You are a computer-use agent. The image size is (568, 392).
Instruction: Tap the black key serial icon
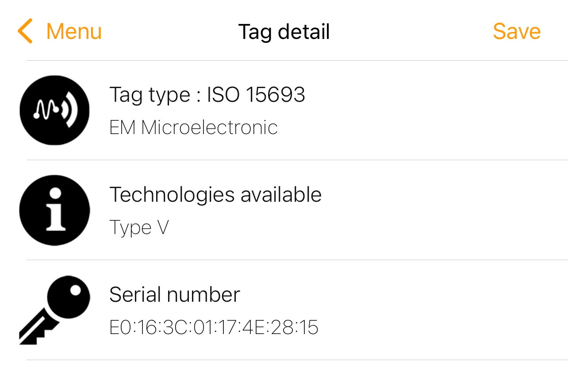pyautogui.click(x=54, y=310)
